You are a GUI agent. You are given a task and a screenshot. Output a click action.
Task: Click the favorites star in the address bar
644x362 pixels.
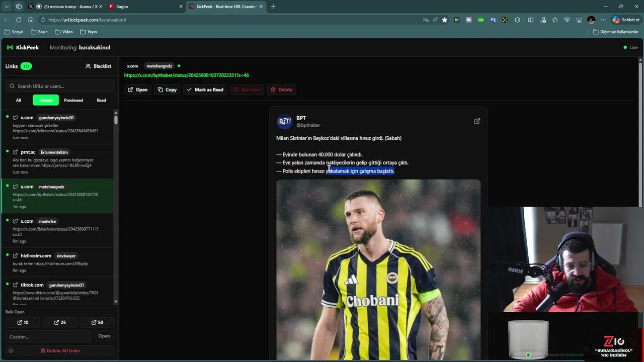tap(445, 20)
